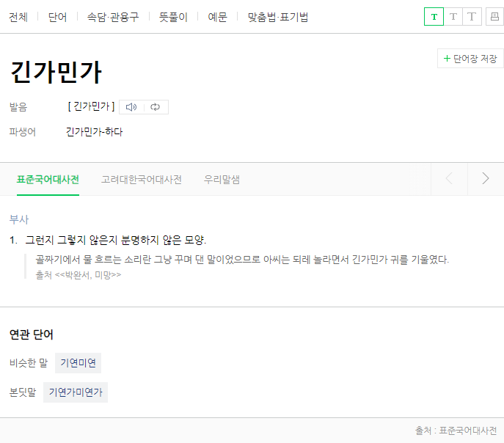Click the next dictionary arrow
The image size is (504, 443).
tap(485, 179)
